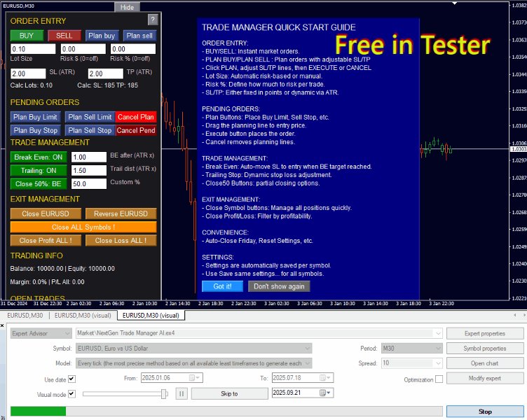The width and height of the screenshot is (527, 420).
Task: Toggle the Close 50%: BE button
Action: pyautogui.click(x=39, y=184)
